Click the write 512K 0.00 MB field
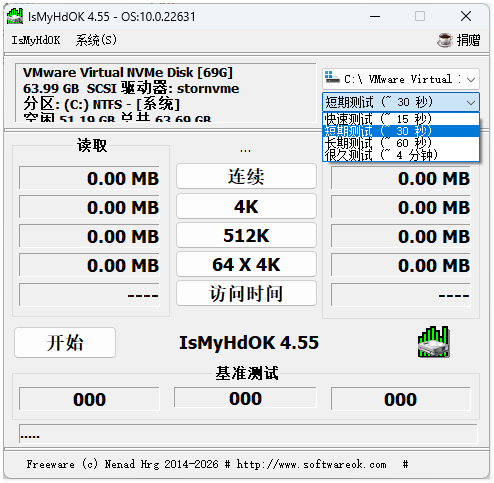The image size is (494, 483). coord(401,236)
